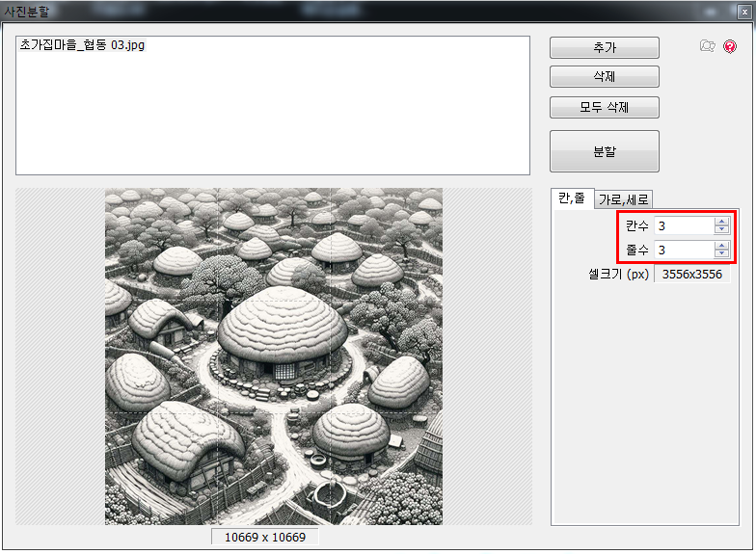
Task: Switch to the 가로,세로 tab
Action: click(623, 199)
